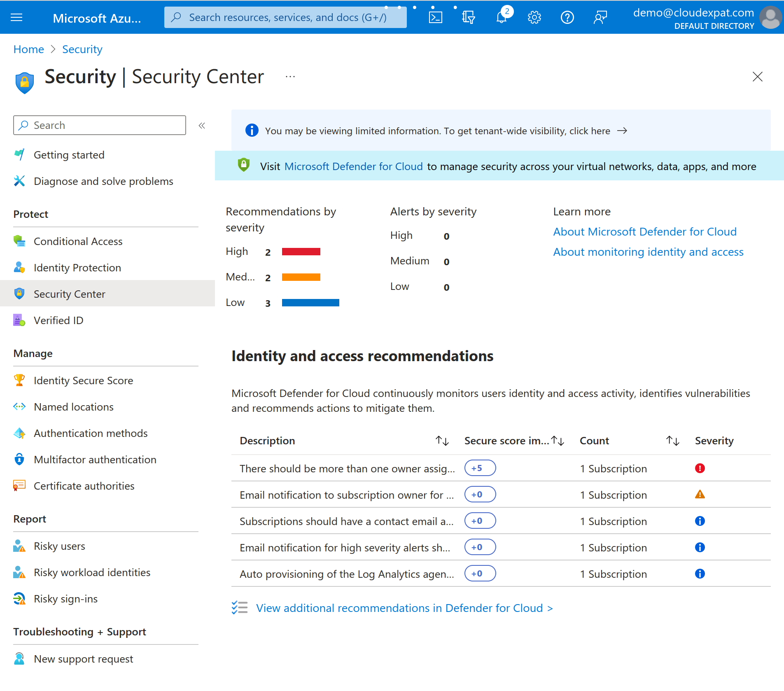Click the red high severity icon for owner recommendation

(700, 468)
